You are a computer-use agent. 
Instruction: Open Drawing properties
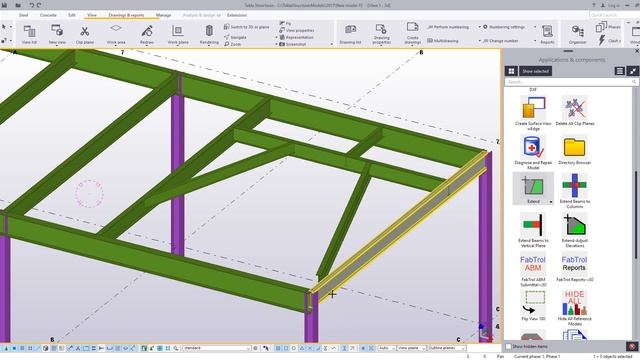click(x=381, y=34)
